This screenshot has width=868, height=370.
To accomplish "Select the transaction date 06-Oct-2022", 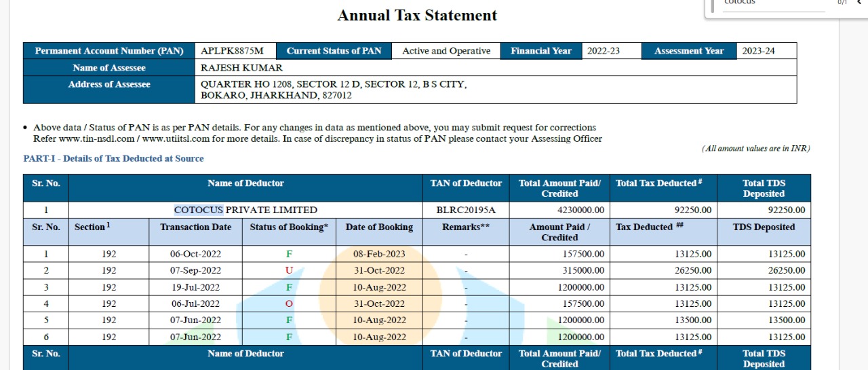I will tap(195, 254).
